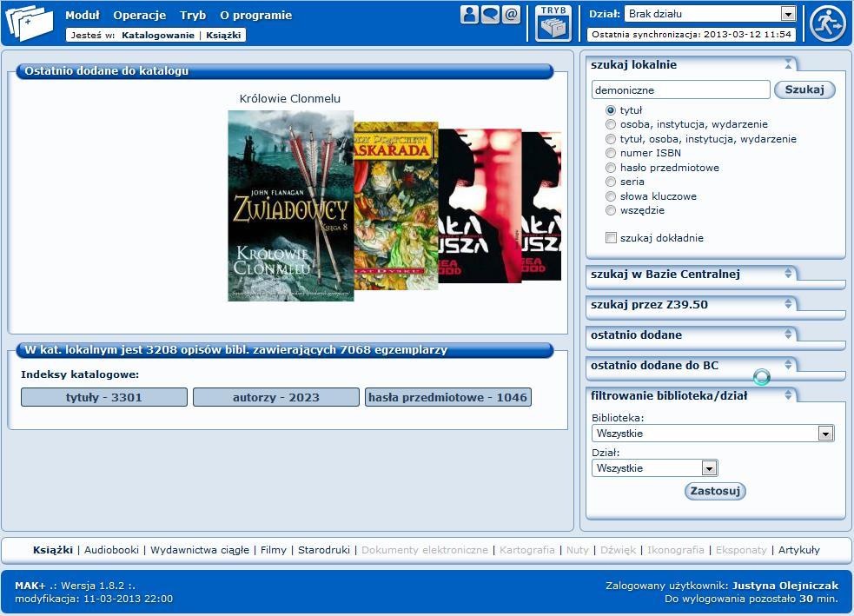Open the O programie menu
Viewport: 854px width, 616px height.
coord(255,16)
